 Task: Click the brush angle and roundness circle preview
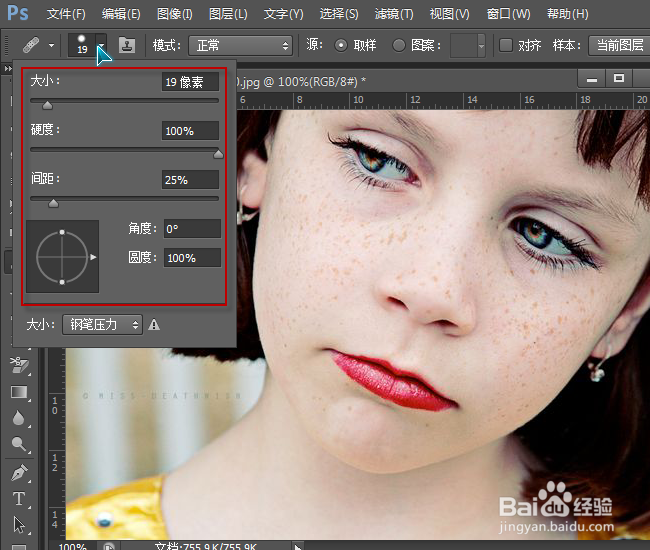tap(63, 257)
